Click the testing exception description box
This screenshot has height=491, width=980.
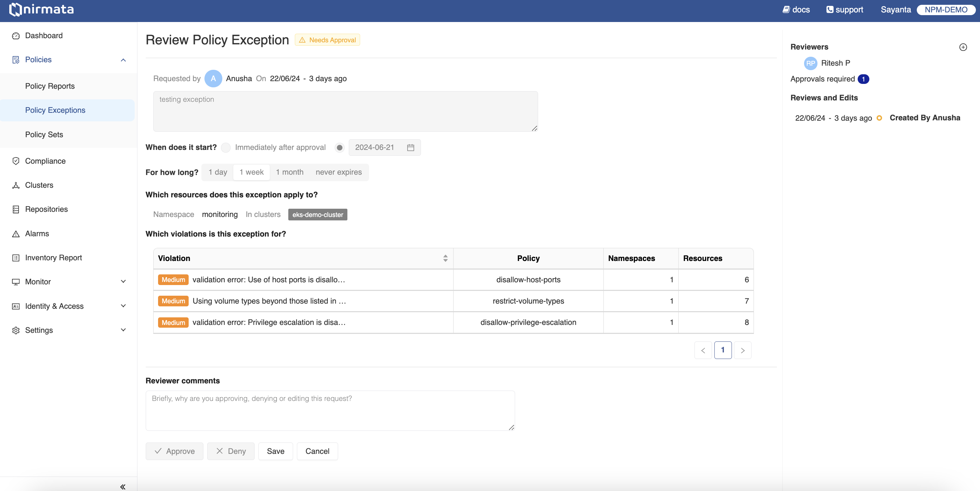[345, 111]
